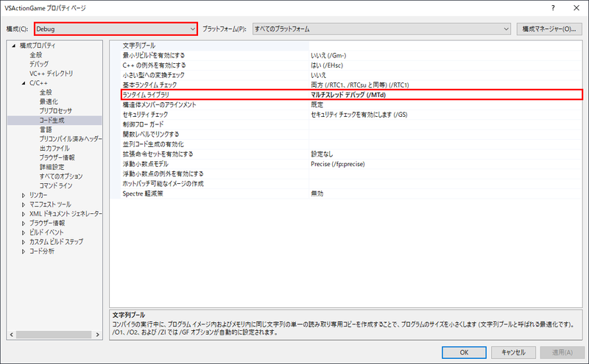
Task: Click the いいえ (/Gm-) value
Action: pos(328,56)
